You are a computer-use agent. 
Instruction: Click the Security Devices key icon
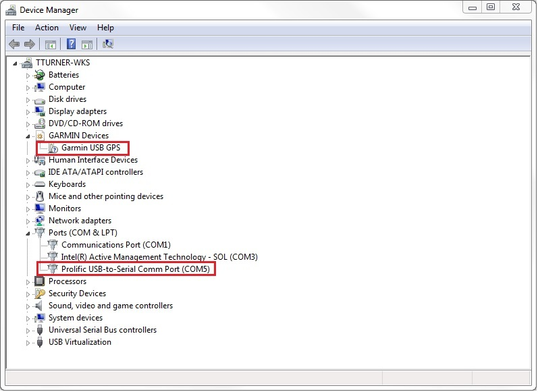[40, 294]
